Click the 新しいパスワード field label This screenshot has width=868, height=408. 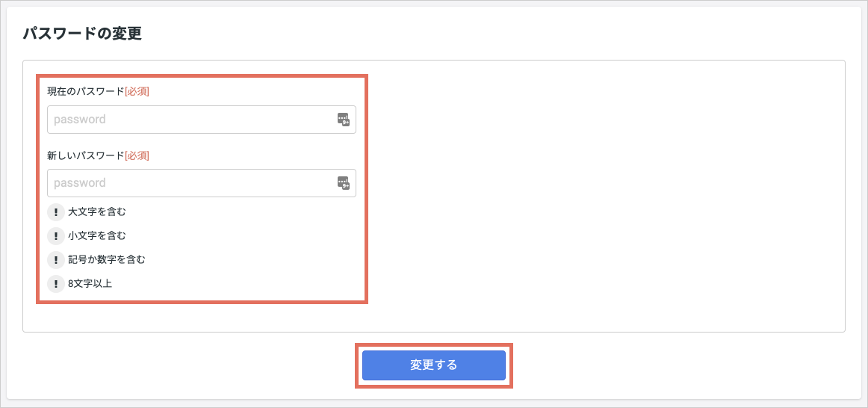click(x=86, y=155)
